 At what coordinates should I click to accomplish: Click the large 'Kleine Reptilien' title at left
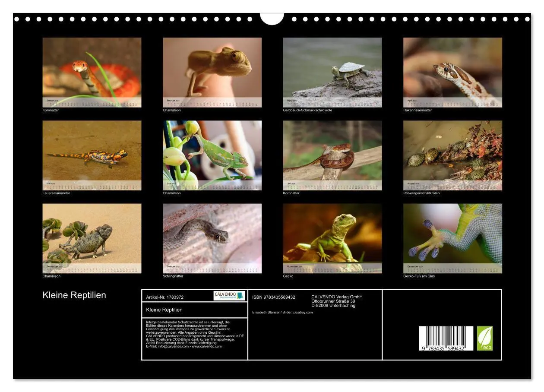pyautogui.click(x=74, y=295)
